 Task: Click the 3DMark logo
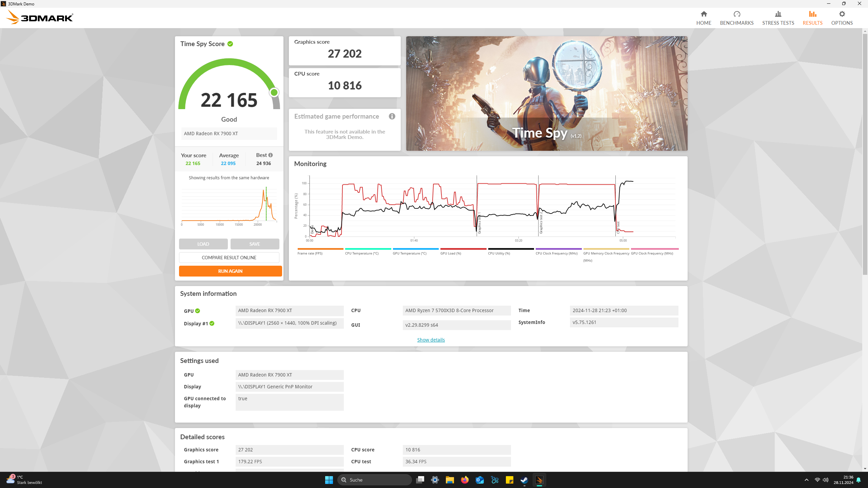[x=40, y=17]
